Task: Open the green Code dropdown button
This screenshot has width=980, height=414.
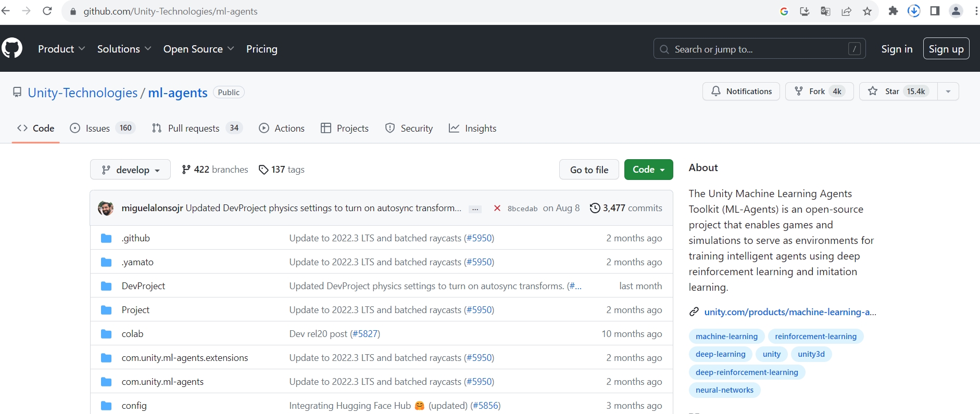Action: tap(648, 170)
